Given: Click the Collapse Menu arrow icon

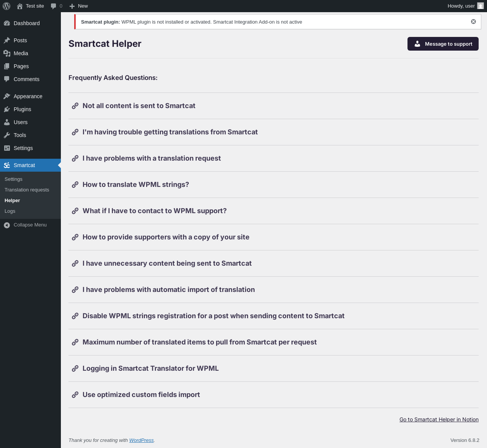Looking at the screenshot, I should coord(7,225).
